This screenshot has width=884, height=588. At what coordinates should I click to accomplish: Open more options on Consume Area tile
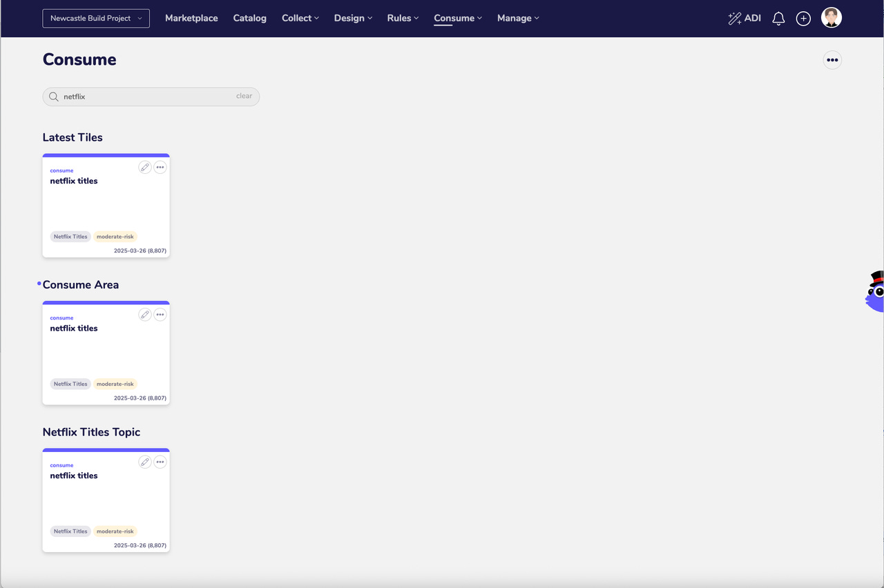point(160,315)
